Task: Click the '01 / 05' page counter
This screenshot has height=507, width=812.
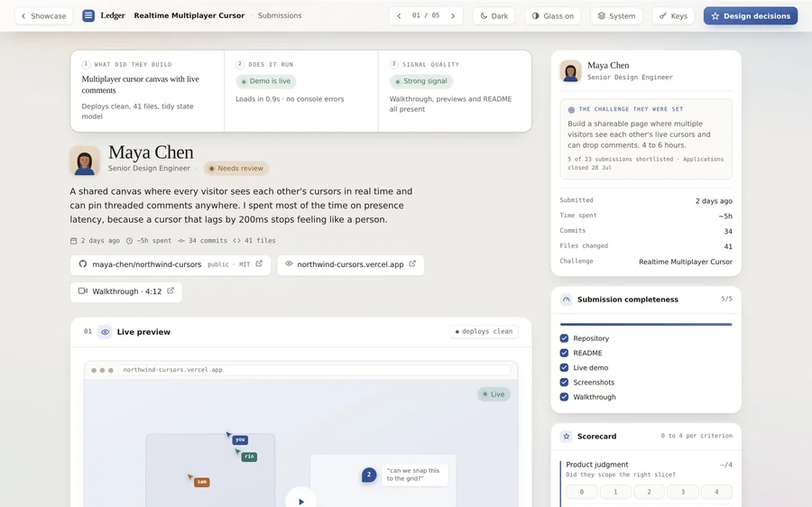Action: point(426,15)
